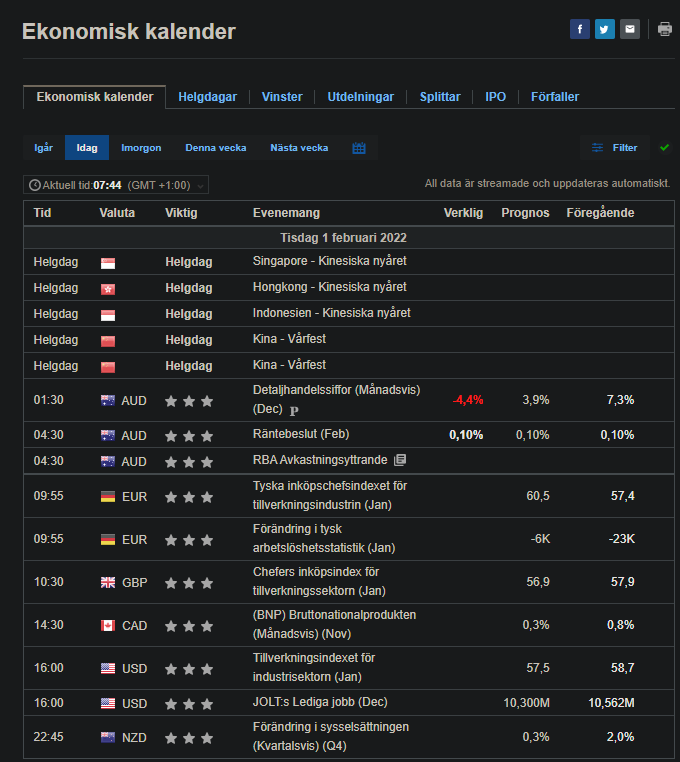The width and height of the screenshot is (680, 762).
Task: Switch to the Helgdagar tab
Action: pyautogui.click(x=208, y=97)
